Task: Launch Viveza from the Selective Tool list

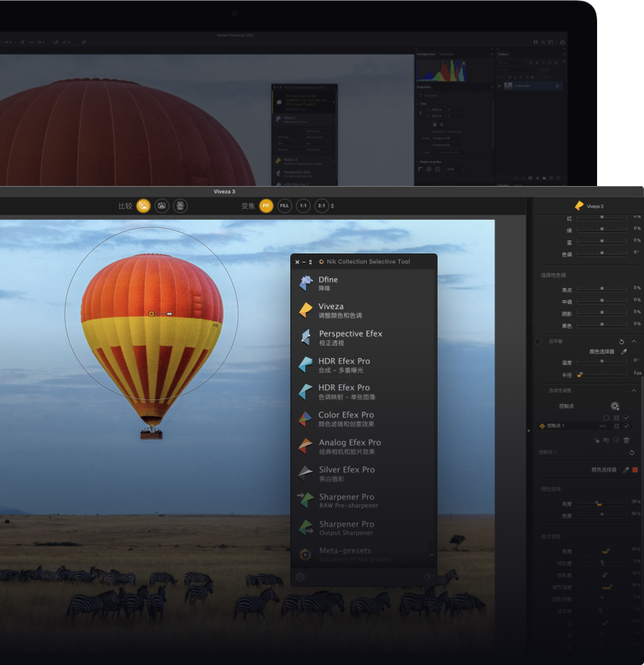Action: pyautogui.click(x=364, y=310)
